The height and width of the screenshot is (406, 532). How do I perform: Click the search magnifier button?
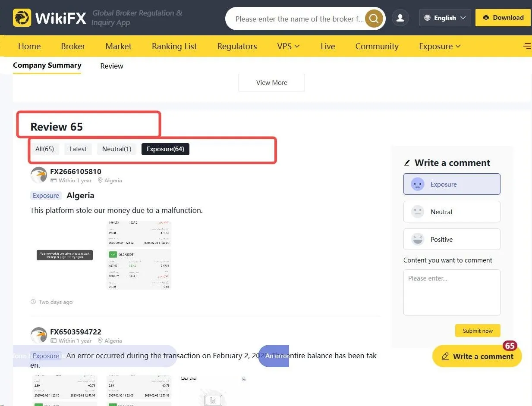click(x=374, y=19)
